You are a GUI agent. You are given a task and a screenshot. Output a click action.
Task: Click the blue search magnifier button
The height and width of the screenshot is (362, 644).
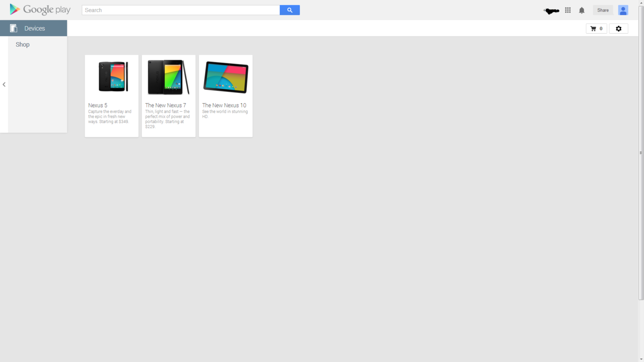289,10
